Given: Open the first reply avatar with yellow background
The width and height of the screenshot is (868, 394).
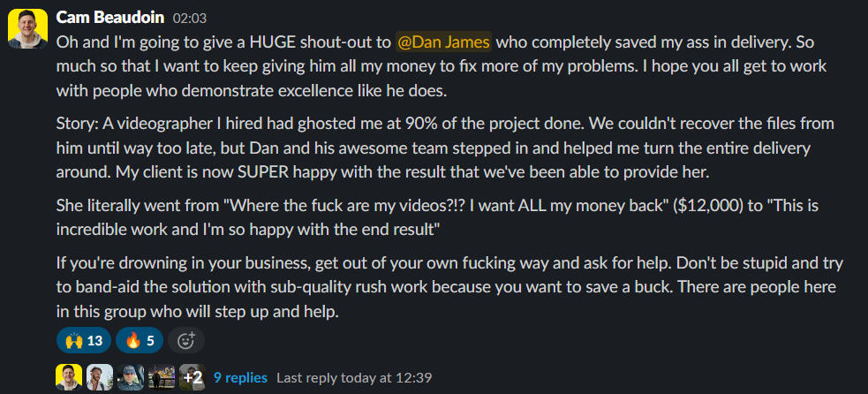Looking at the screenshot, I should pos(69,377).
